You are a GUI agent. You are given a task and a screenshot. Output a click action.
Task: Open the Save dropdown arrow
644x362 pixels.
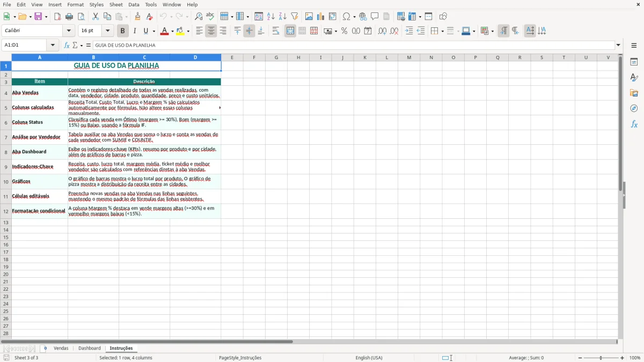46,17
